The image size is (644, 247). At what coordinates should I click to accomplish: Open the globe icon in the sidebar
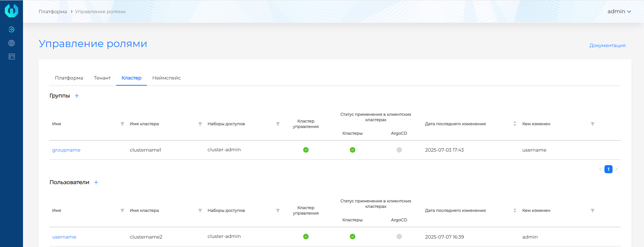(x=11, y=43)
